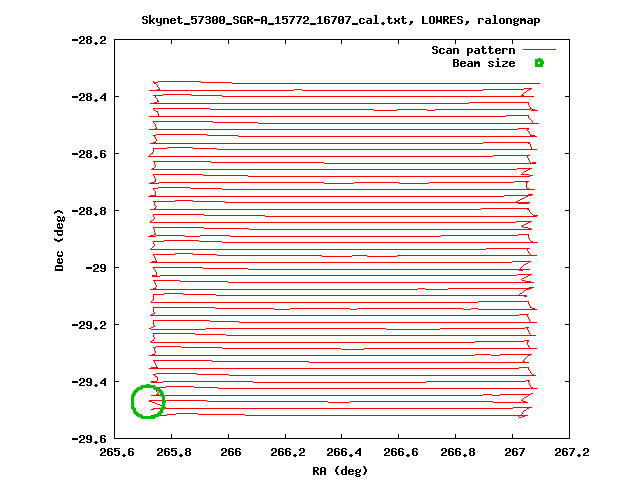640x480 pixels.
Task: Click x-axis tick label 267.2
Action: point(572,452)
